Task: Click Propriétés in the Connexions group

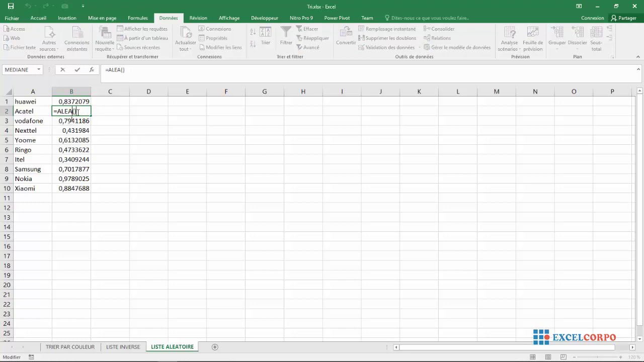Action: point(213,38)
